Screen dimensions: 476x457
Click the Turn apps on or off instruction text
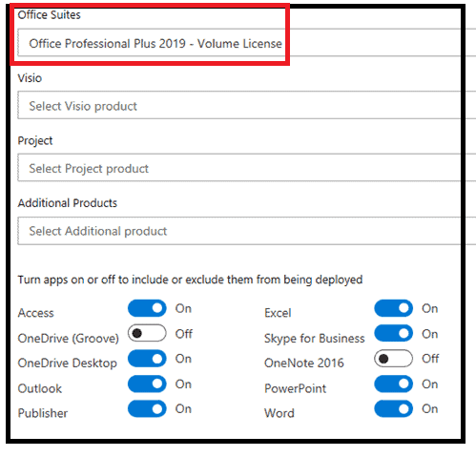[190, 280]
